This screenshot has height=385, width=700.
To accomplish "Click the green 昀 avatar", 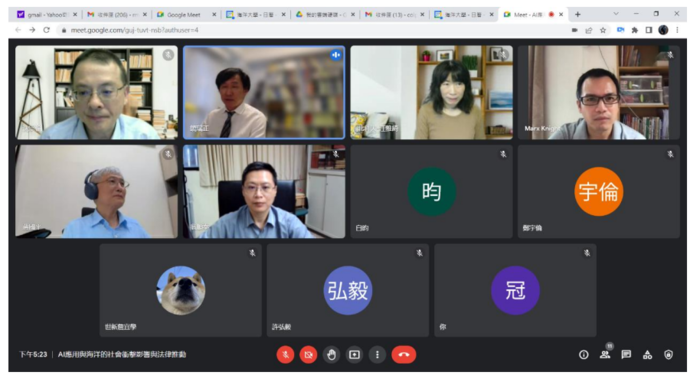I will (x=431, y=191).
